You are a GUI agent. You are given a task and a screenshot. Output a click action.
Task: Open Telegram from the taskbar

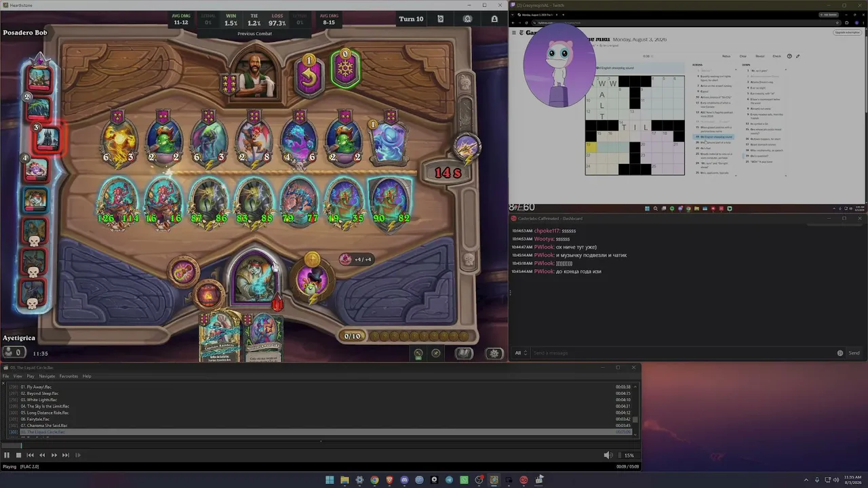point(449,480)
